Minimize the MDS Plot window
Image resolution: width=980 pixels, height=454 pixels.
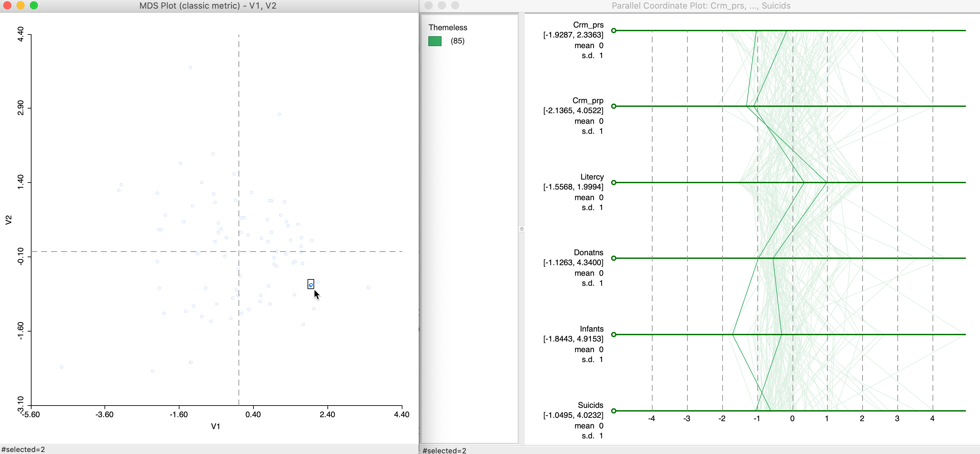click(x=21, y=5)
